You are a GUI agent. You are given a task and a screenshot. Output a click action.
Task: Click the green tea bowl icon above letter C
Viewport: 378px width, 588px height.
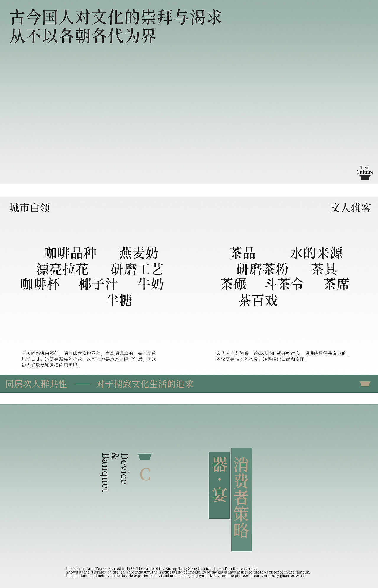click(145, 457)
